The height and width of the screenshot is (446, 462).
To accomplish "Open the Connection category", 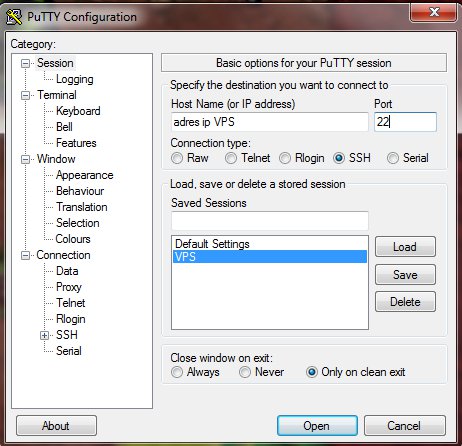I will pyautogui.click(x=63, y=255).
